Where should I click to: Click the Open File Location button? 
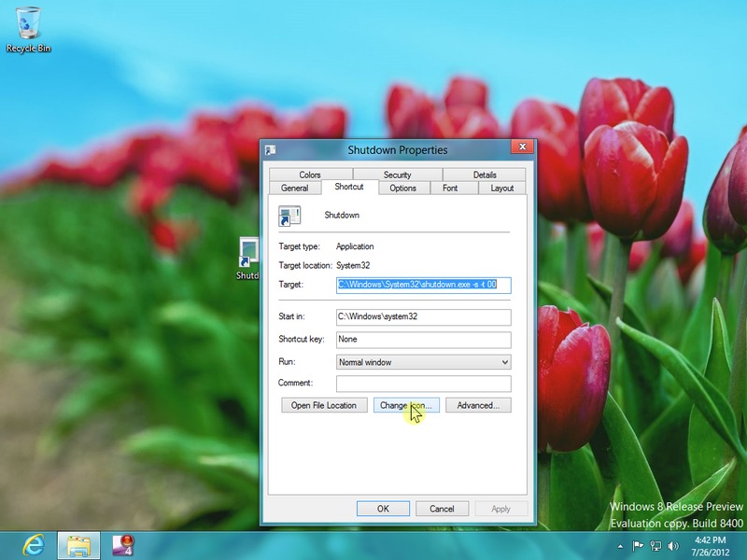[323, 405]
